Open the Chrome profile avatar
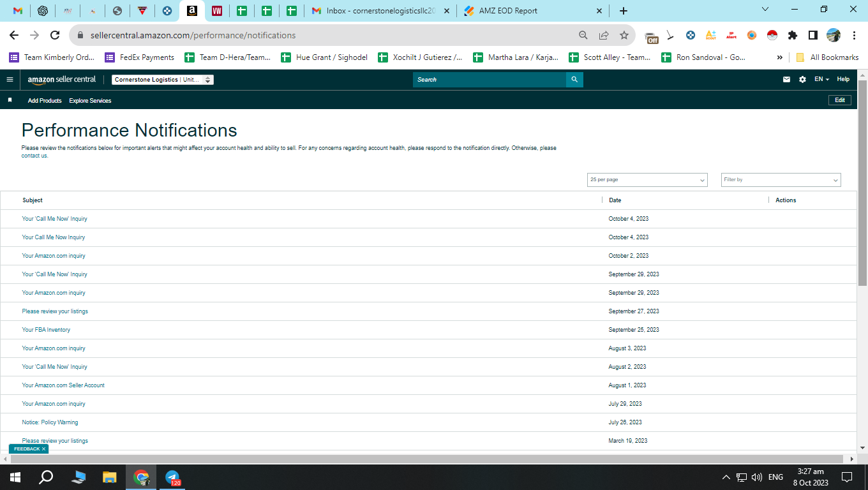The image size is (868, 490). pos(833,35)
